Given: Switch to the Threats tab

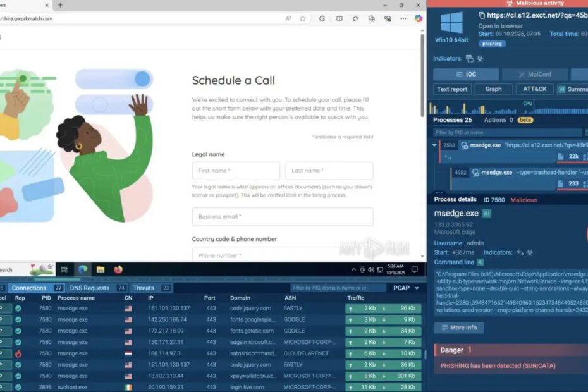Looking at the screenshot, I should (152, 288).
